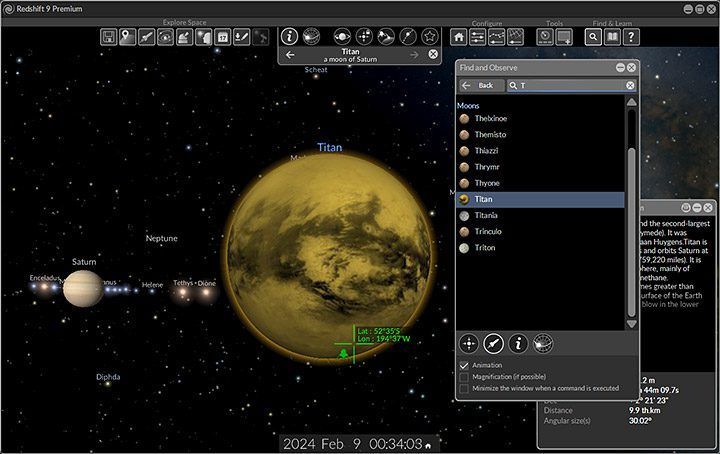Clear the search field with its X button
This screenshot has height=454, width=720.
pyautogui.click(x=630, y=85)
